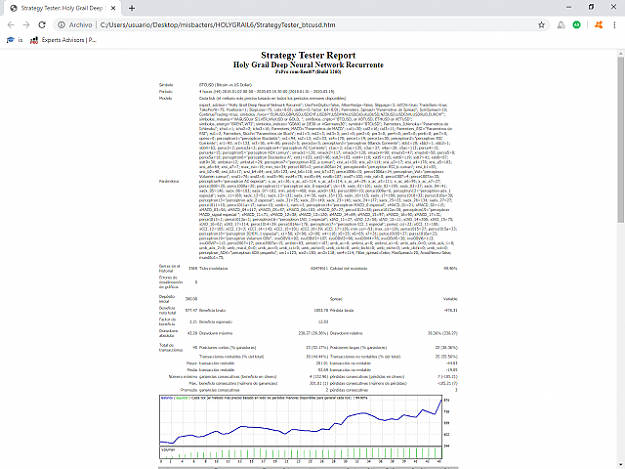This screenshot has height=469, width=625.
Task: Click 'Posiciones cortas (% ganadoras)' label
Action: coord(227,347)
